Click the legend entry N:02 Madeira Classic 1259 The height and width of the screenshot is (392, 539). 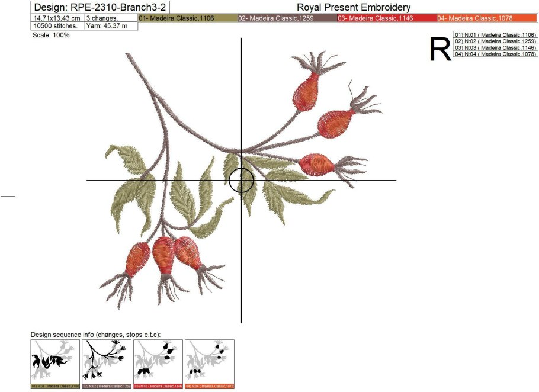[495, 41]
